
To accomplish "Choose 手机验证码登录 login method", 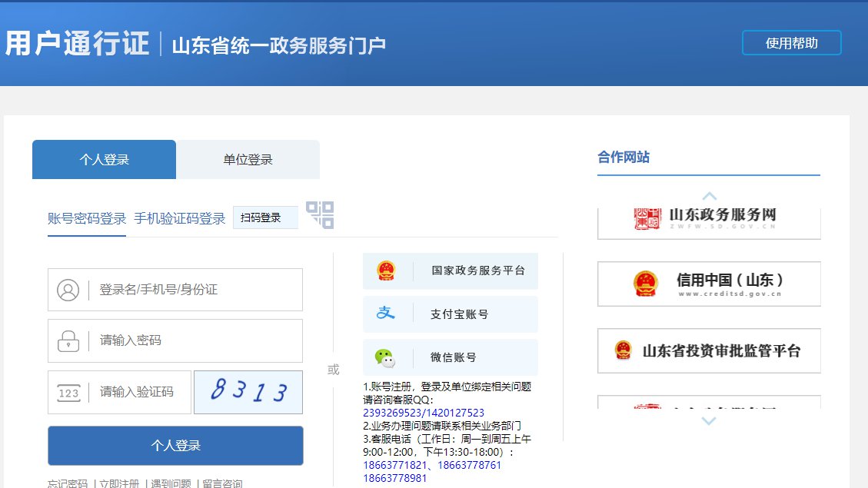I will pyautogui.click(x=179, y=218).
